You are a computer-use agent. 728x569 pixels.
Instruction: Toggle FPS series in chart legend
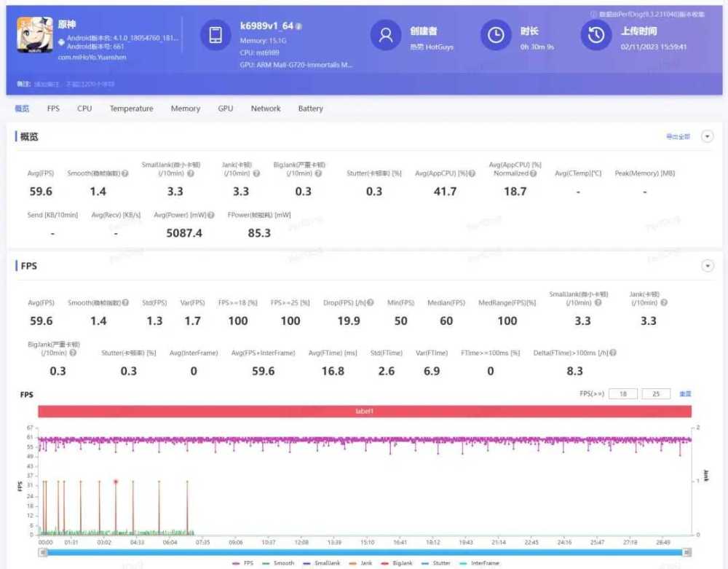click(245, 563)
